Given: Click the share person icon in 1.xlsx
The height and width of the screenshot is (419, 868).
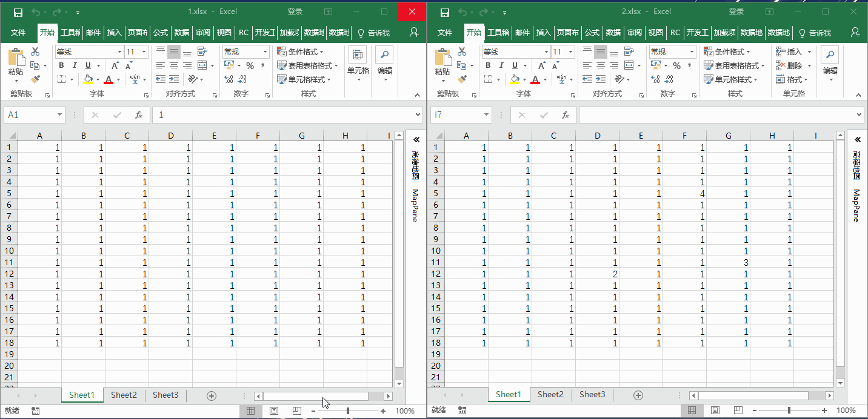Looking at the screenshot, I should coord(415,32).
